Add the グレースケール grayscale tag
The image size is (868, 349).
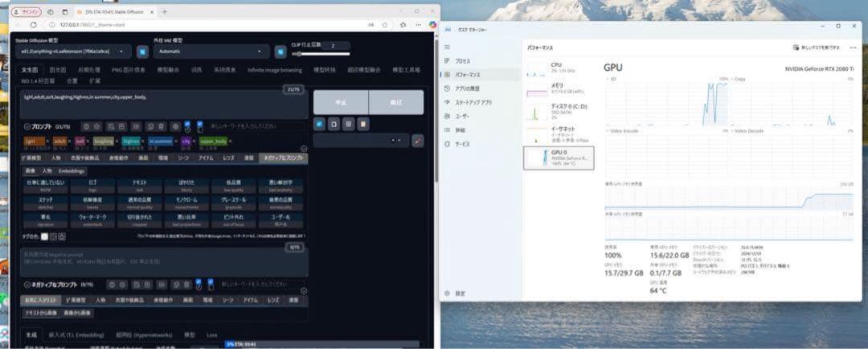tap(233, 203)
